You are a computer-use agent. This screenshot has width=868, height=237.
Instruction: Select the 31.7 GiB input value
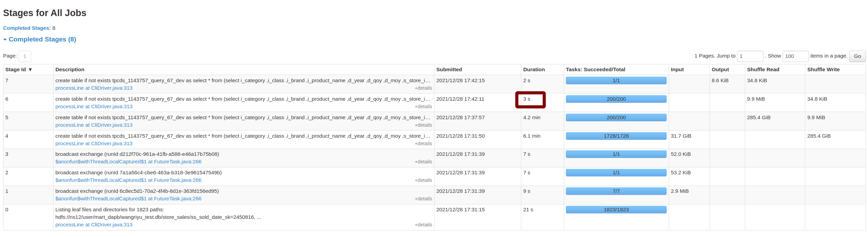point(681,136)
